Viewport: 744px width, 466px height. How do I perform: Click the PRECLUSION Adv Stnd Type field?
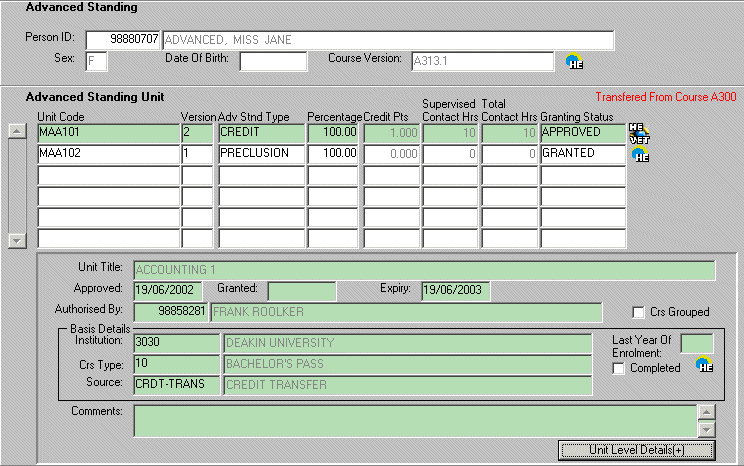click(x=260, y=154)
